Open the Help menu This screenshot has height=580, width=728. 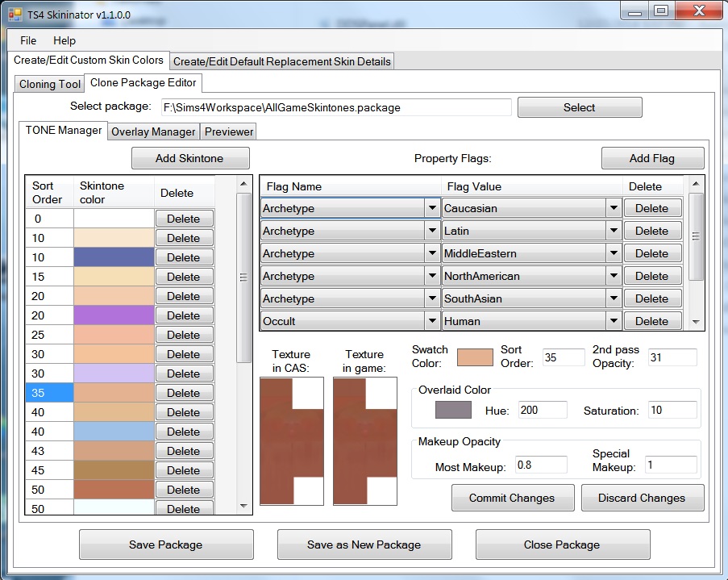[x=64, y=40]
